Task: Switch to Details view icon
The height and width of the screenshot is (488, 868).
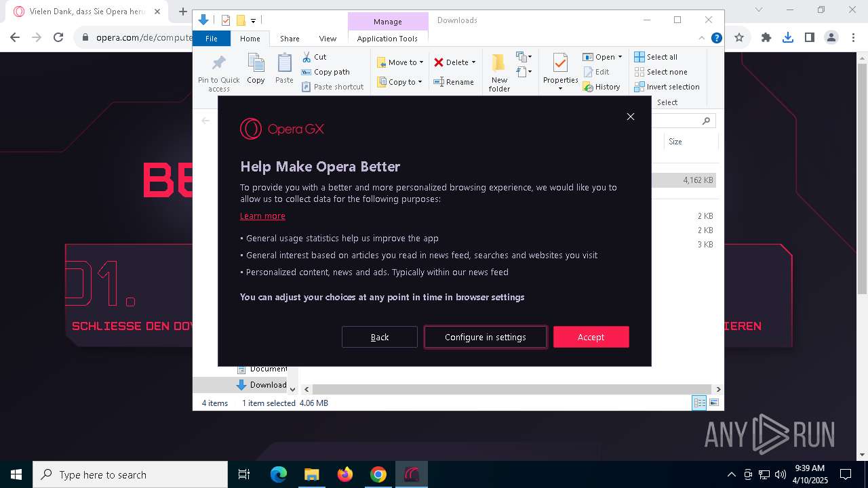Action: [x=699, y=403]
